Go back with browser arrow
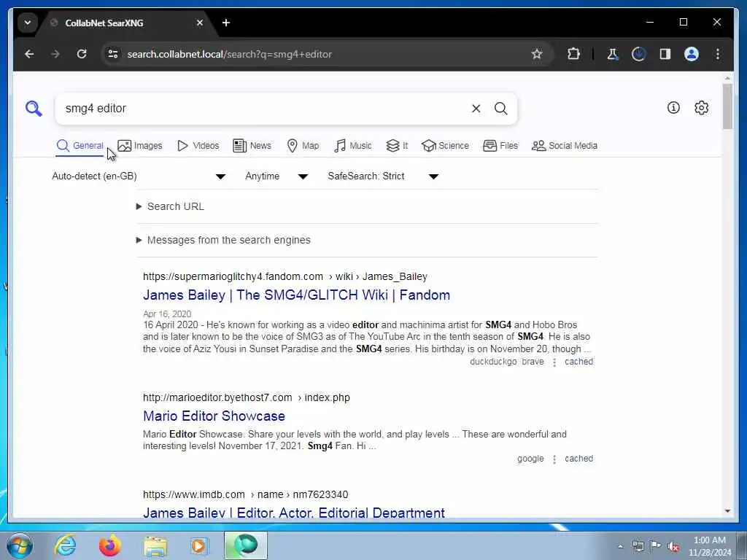 29,54
